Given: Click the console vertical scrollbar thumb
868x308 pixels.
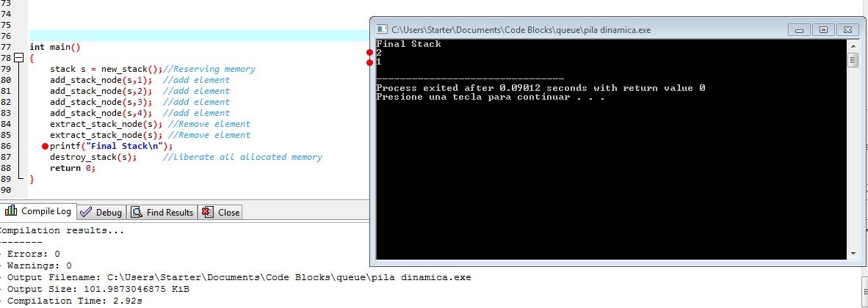Looking at the screenshot, I should click(853, 60).
